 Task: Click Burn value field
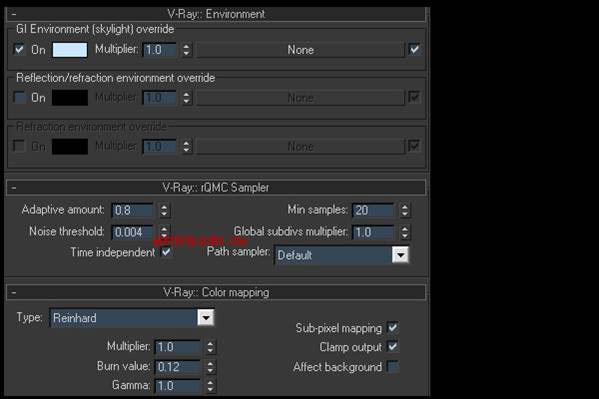click(x=178, y=367)
